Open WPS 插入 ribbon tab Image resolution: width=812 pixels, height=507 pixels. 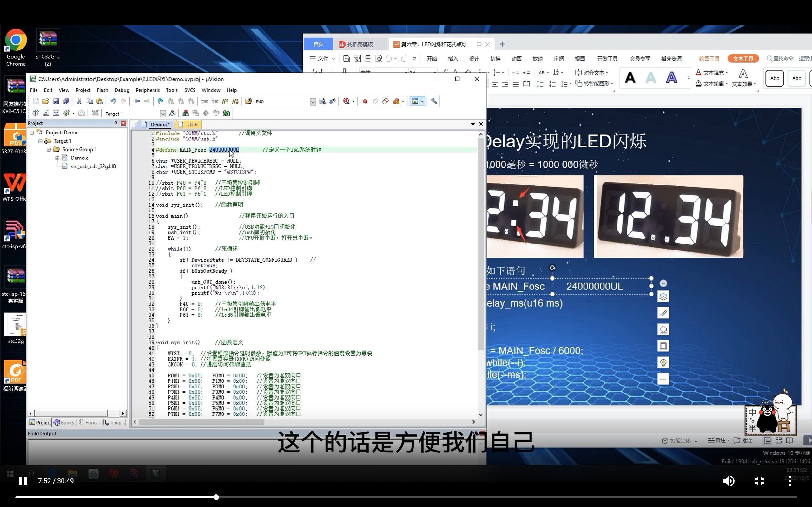pyautogui.click(x=452, y=59)
